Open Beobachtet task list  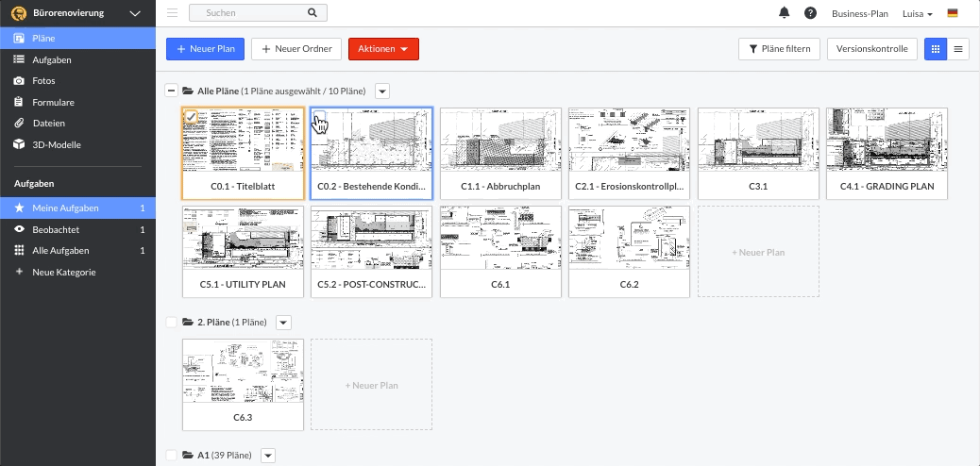click(x=77, y=229)
